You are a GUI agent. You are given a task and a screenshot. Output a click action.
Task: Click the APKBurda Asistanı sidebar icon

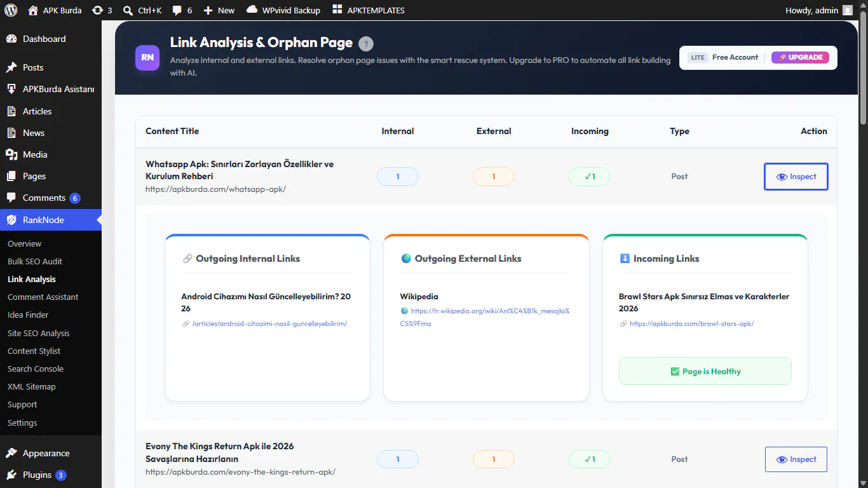(11, 89)
